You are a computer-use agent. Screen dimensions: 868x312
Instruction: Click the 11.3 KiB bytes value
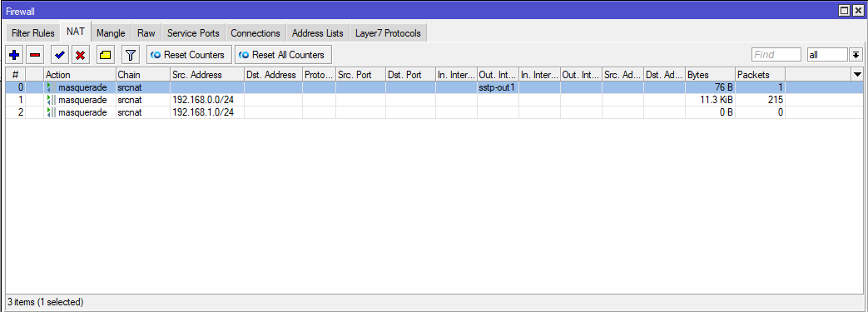tap(717, 100)
